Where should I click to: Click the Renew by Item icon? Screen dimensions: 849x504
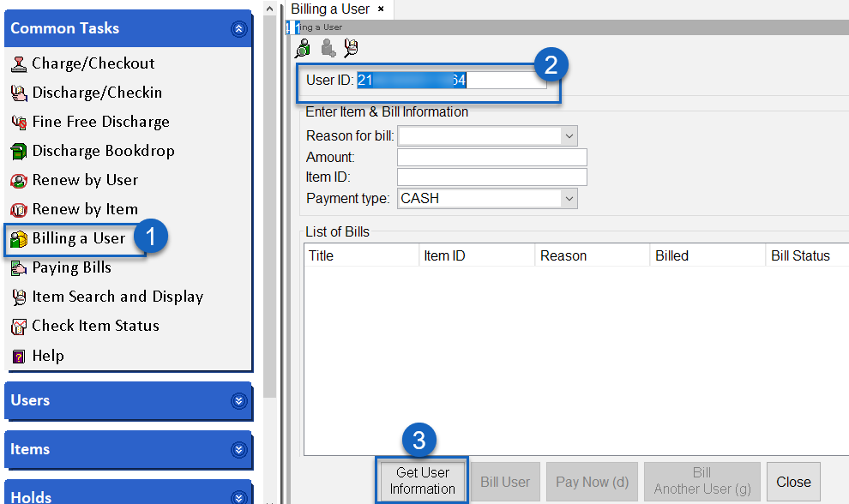[x=19, y=209]
